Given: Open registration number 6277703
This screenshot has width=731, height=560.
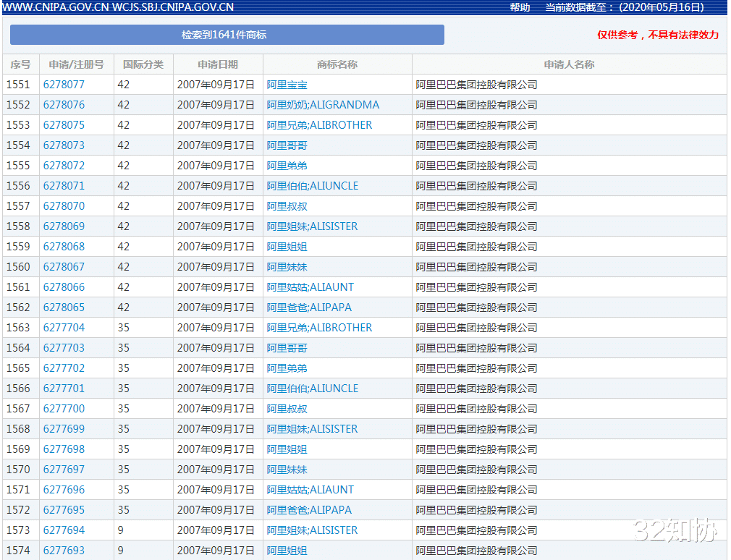Looking at the screenshot, I should tap(64, 348).
